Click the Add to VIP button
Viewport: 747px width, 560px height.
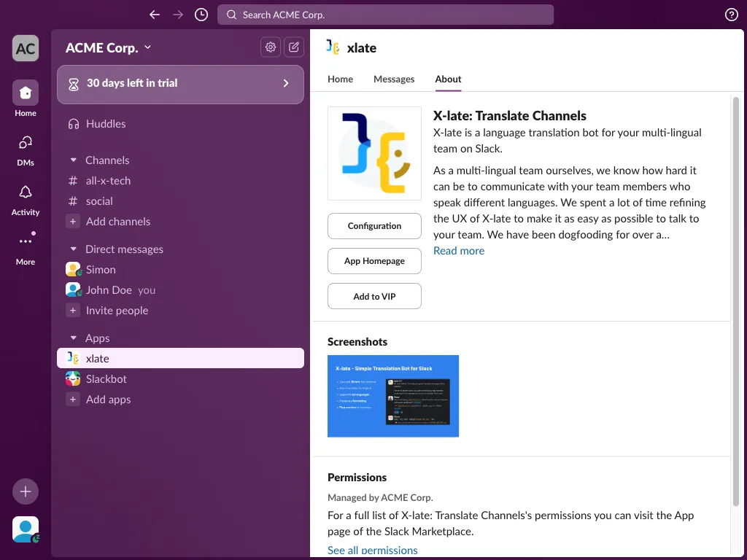374,296
